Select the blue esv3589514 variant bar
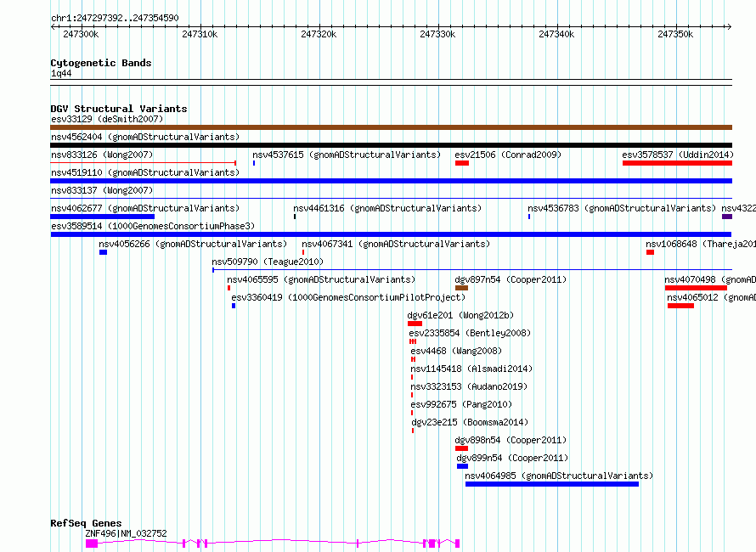The image size is (756, 552). coord(391,234)
